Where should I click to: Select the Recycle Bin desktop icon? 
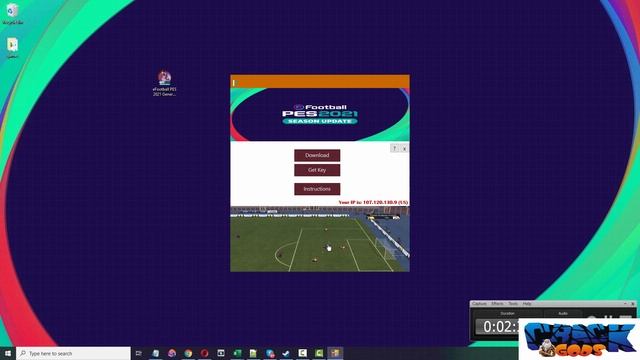click(13, 13)
